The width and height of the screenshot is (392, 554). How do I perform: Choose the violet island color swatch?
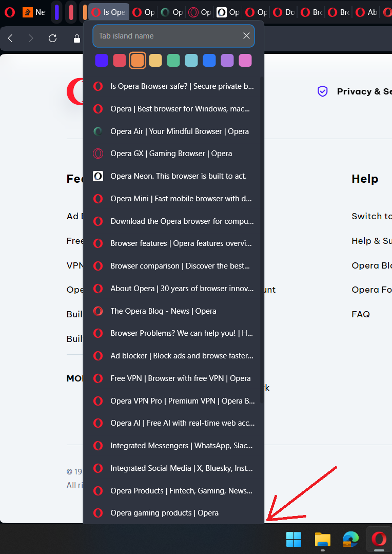pyautogui.click(x=102, y=60)
